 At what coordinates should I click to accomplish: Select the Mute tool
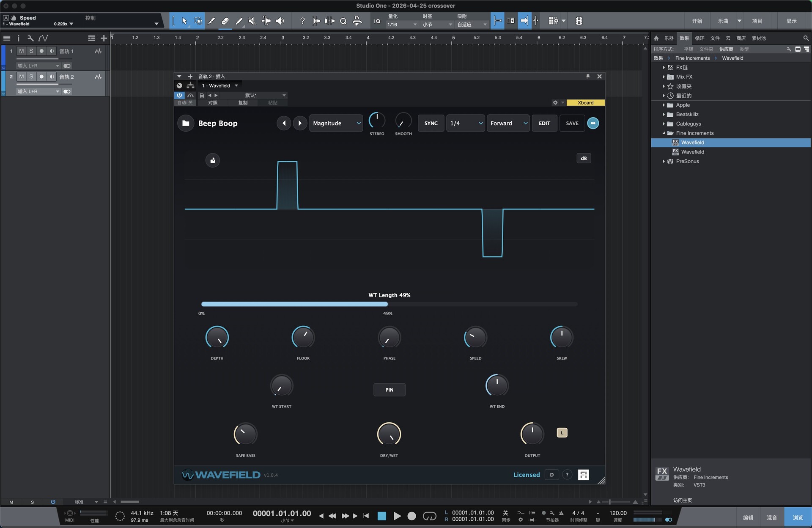pos(252,21)
